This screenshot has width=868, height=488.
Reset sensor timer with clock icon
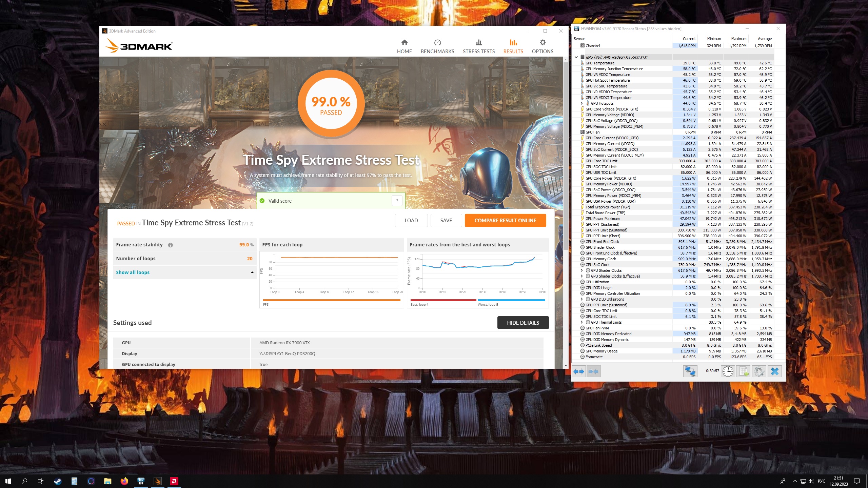tap(728, 371)
